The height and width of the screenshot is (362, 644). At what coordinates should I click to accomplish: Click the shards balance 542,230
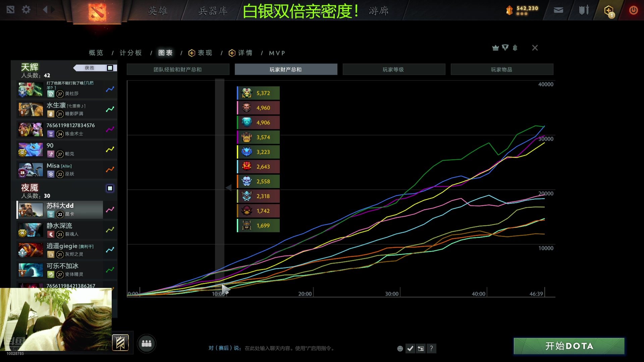527,8
